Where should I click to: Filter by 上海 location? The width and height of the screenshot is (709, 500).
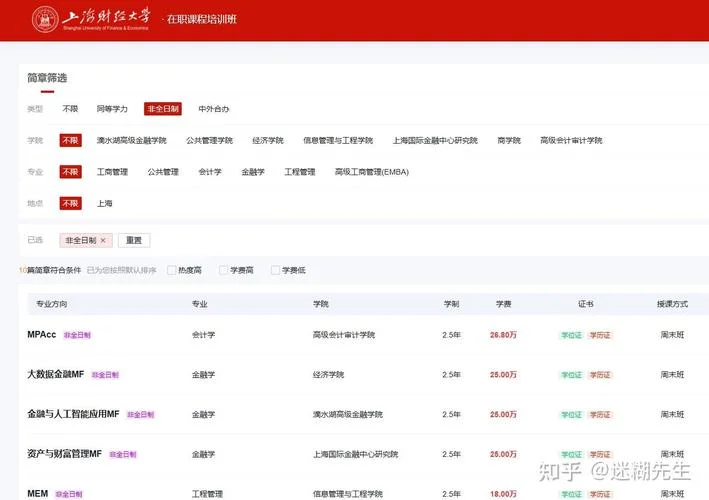coord(104,203)
